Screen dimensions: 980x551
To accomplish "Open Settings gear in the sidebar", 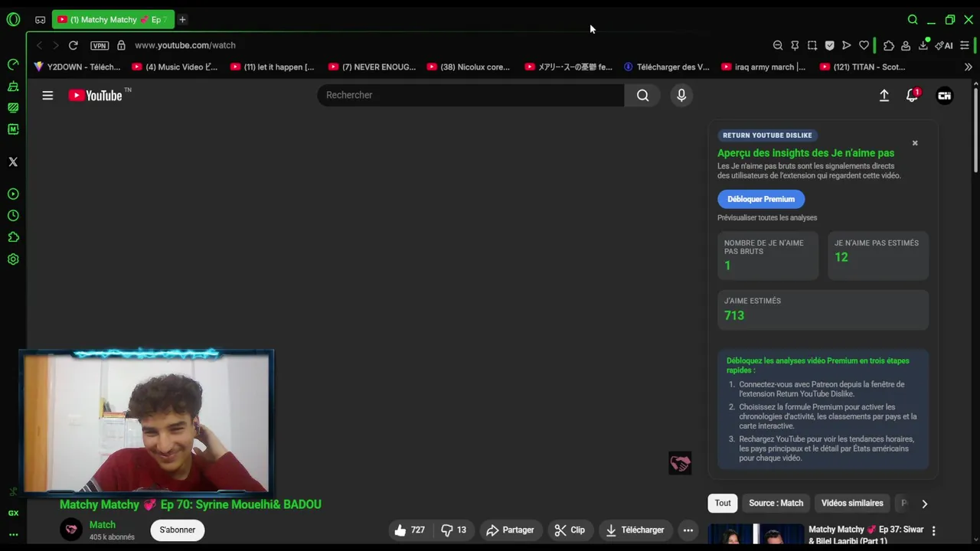I will click(x=13, y=259).
